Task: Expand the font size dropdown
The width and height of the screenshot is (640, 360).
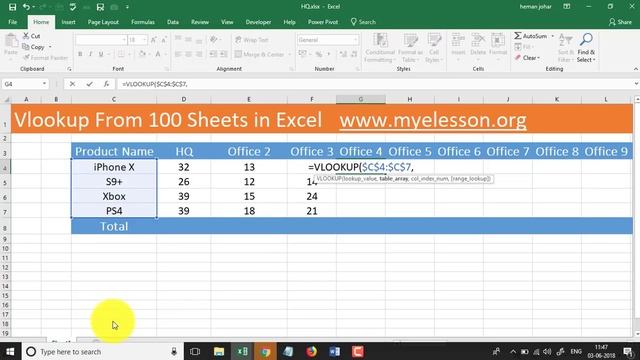Action: pyautogui.click(x=144, y=40)
